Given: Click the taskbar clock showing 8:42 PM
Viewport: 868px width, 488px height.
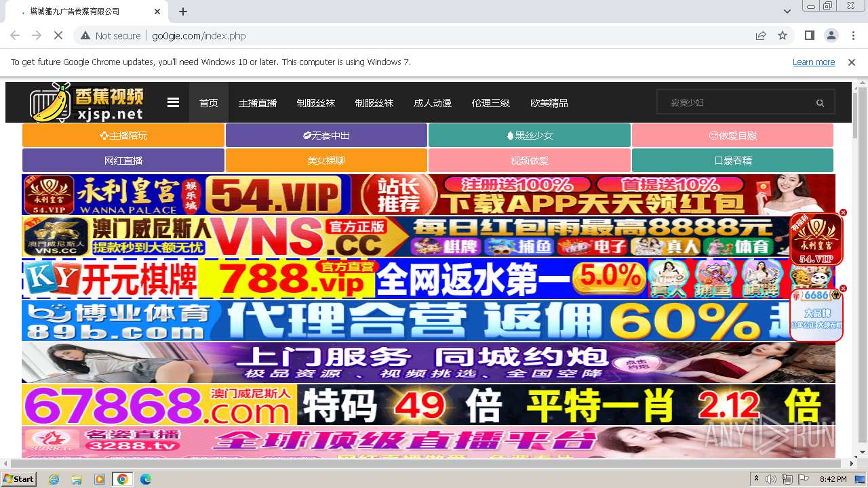Looking at the screenshot, I should point(833,479).
